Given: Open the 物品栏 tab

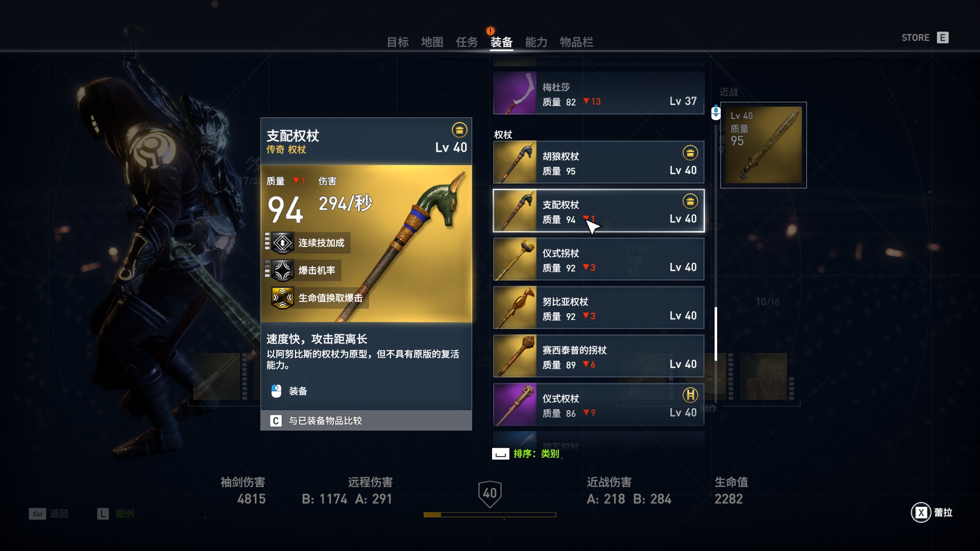Looking at the screenshot, I should [576, 42].
